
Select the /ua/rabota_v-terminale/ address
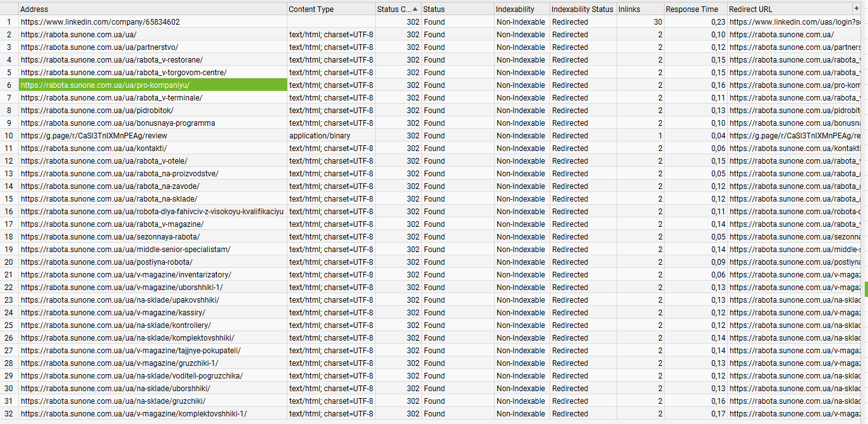point(111,98)
